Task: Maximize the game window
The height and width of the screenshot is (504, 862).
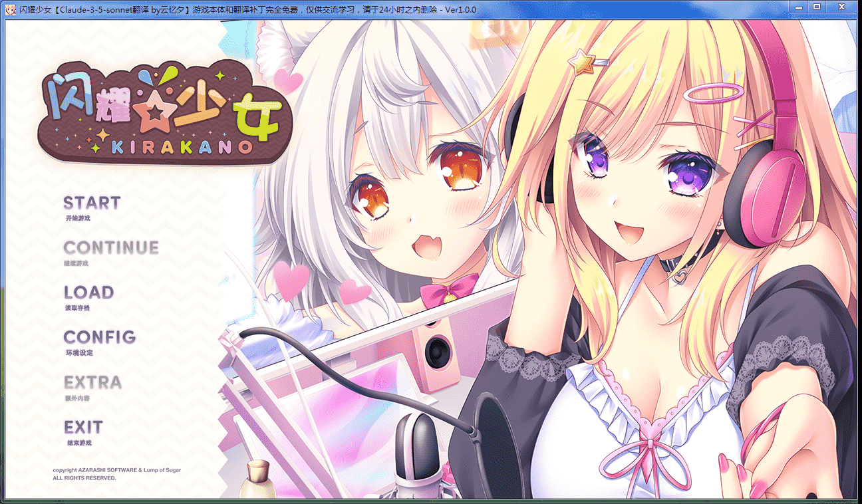Action: click(817, 7)
